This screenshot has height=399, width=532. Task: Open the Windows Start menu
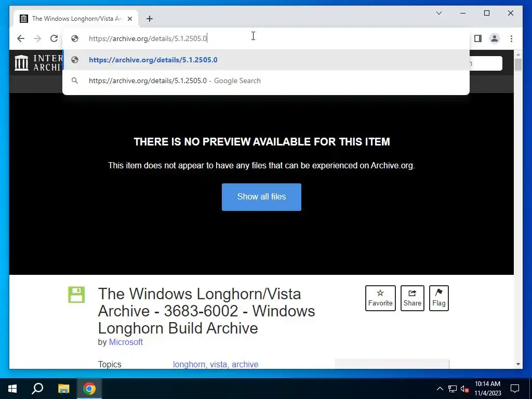click(x=12, y=389)
